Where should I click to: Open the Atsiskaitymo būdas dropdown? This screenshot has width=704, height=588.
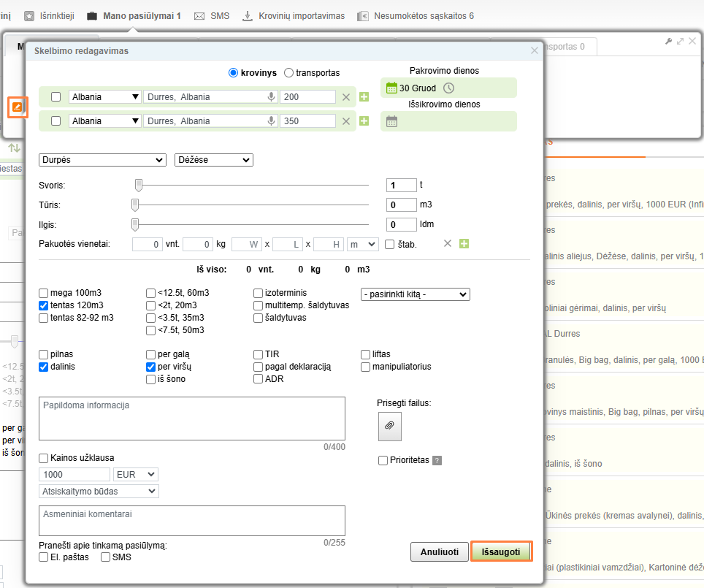pyautogui.click(x=99, y=492)
